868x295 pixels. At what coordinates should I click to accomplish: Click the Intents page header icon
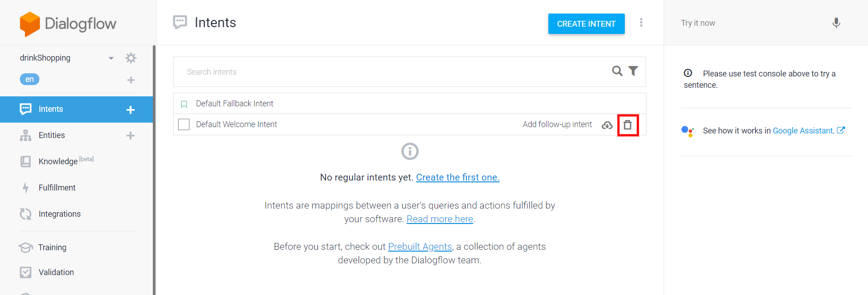[x=180, y=22]
